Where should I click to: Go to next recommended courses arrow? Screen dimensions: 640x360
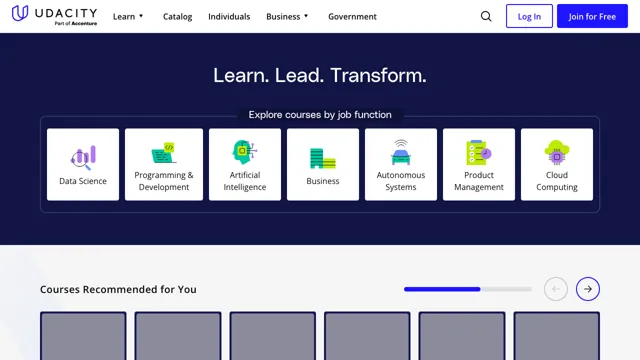click(x=588, y=289)
